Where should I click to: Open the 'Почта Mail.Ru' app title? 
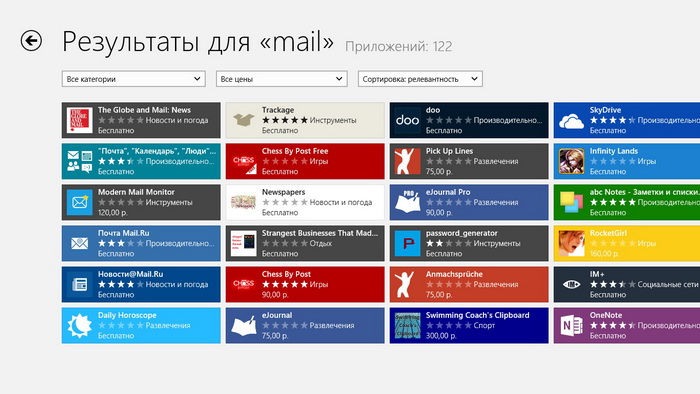(x=124, y=233)
